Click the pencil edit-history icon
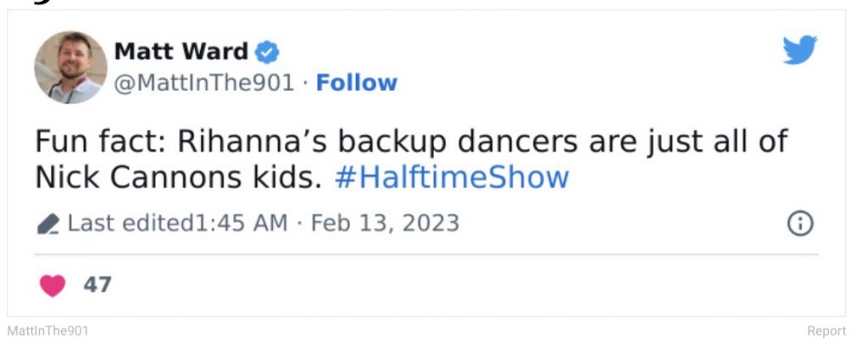868x351 pixels. pos(48,225)
